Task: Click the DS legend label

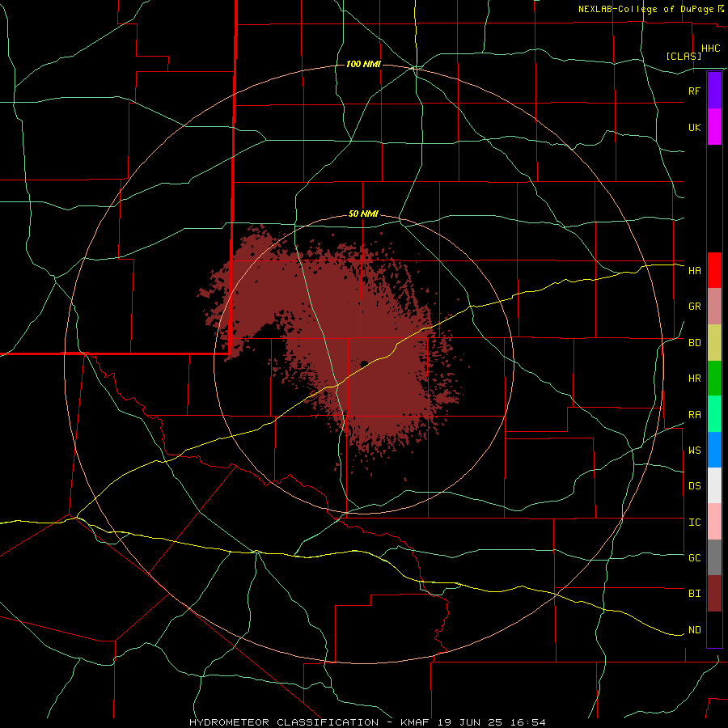Action: [694, 486]
